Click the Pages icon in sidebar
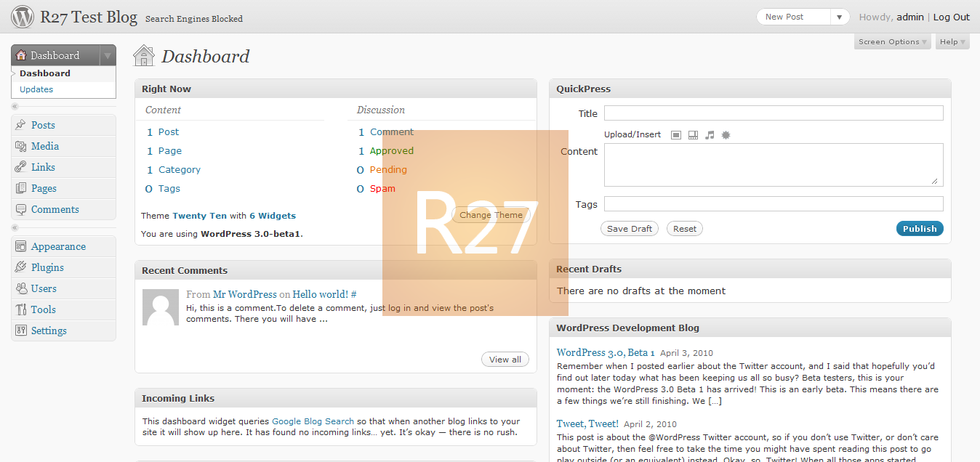 coord(20,188)
